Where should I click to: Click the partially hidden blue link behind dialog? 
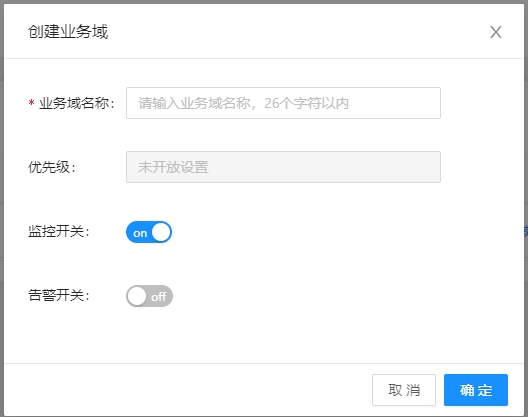(526, 232)
